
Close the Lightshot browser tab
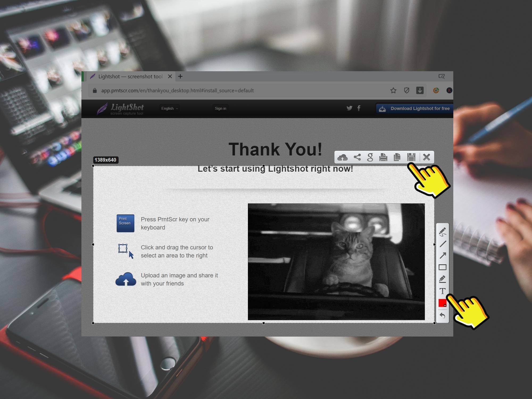[170, 77]
